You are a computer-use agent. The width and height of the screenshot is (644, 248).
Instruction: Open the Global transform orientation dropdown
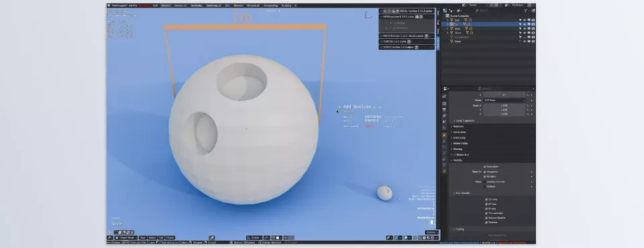pos(255,238)
